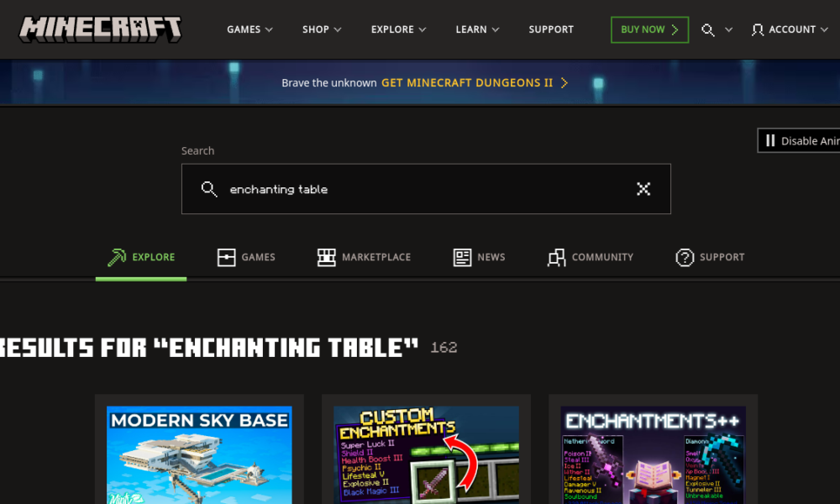Open the header search magnifier icon
840x504 pixels.
pyautogui.click(x=707, y=30)
